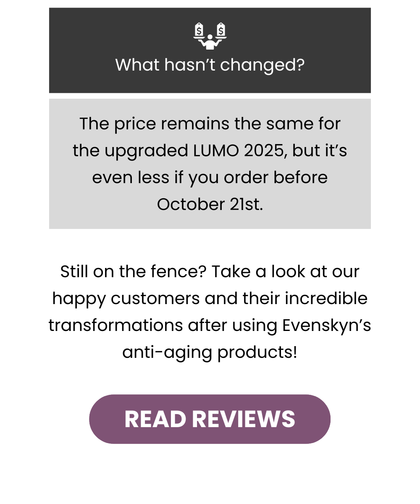
Task: Click the "Evenskyn's" brand name
Action: point(327,325)
